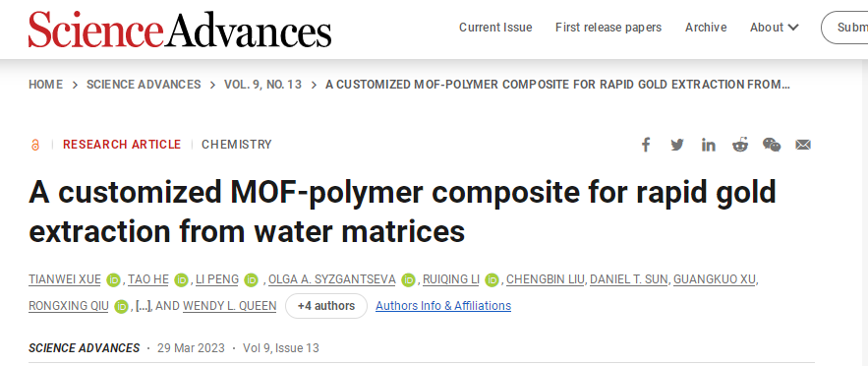Share article on Facebook

coord(646,145)
